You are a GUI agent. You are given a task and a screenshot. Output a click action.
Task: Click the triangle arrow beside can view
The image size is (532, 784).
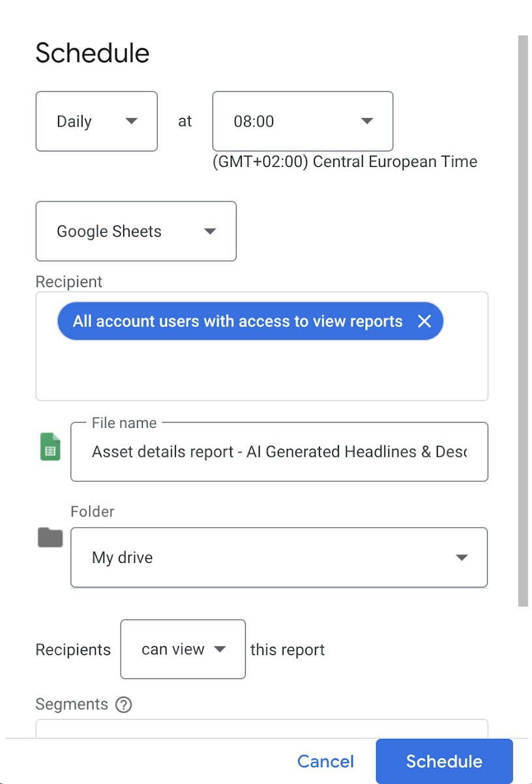(220, 649)
